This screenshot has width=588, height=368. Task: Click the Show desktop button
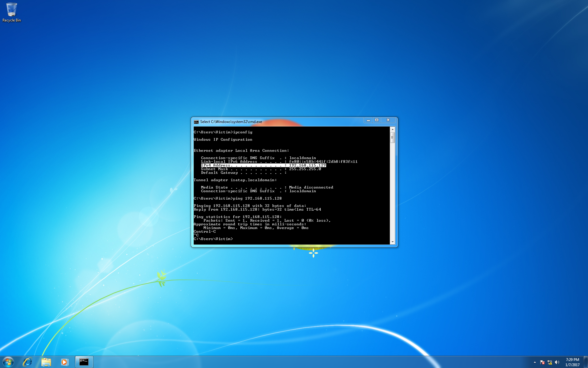[586, 362]
